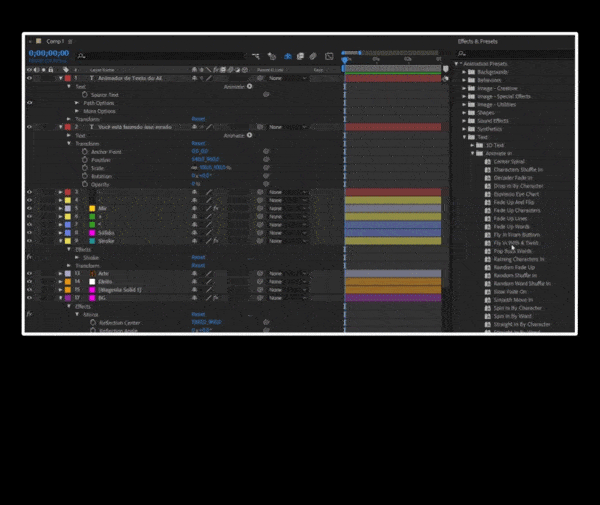This screenshot has height=505, width=600.
Task: Collapse the Animation Presets folder
Action: [457, 64]
